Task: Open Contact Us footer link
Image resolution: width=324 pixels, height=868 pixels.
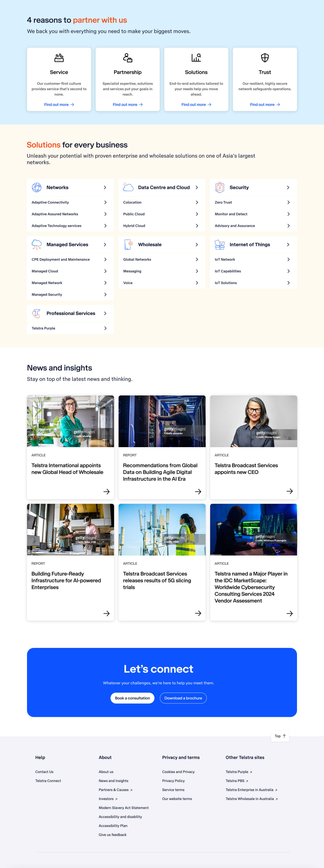Action: coord(45,772)
